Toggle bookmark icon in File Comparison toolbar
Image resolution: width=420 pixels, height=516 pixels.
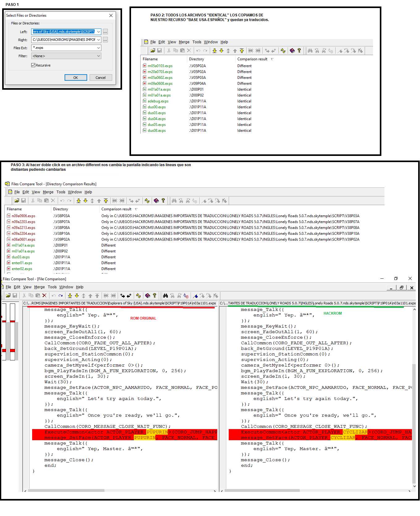point(195,295)
